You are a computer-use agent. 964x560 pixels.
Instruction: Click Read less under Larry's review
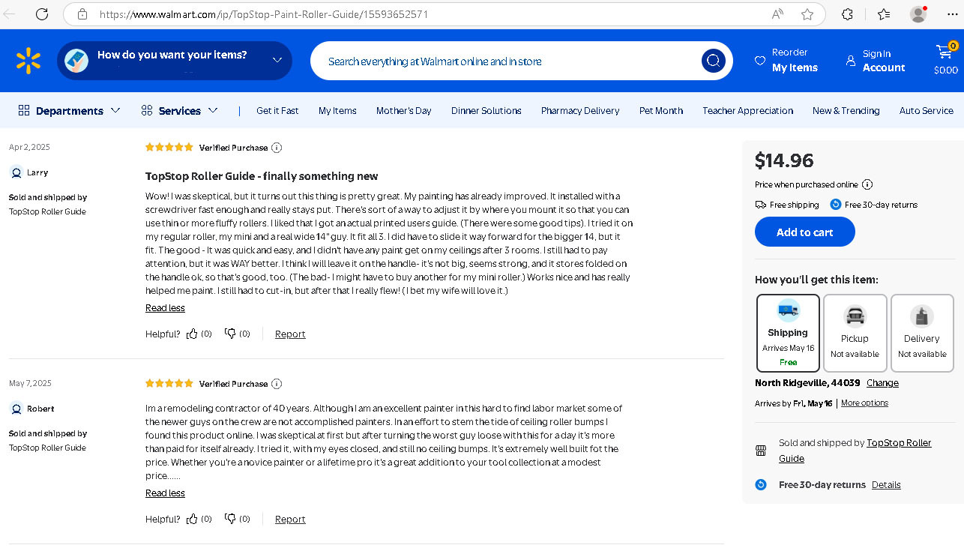[165, 308]
